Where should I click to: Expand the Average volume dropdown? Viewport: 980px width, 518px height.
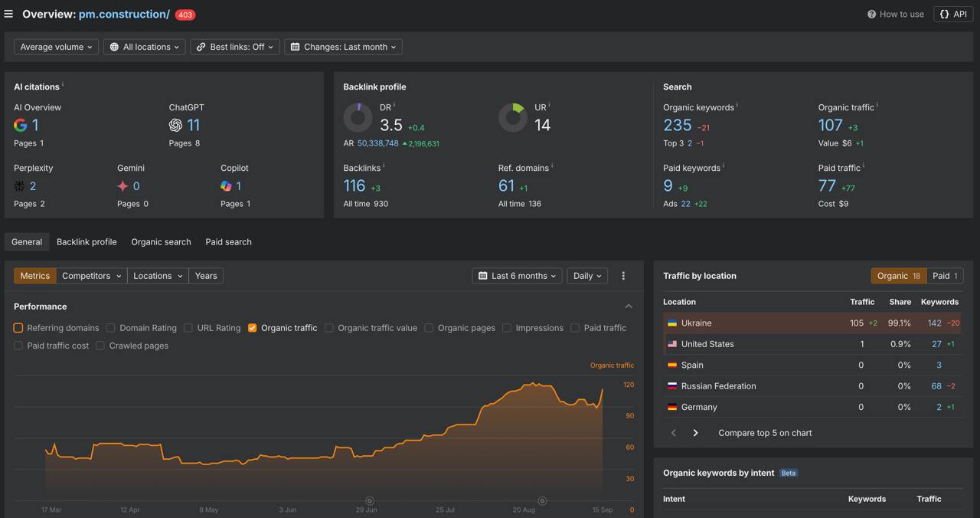click(56, 47)
